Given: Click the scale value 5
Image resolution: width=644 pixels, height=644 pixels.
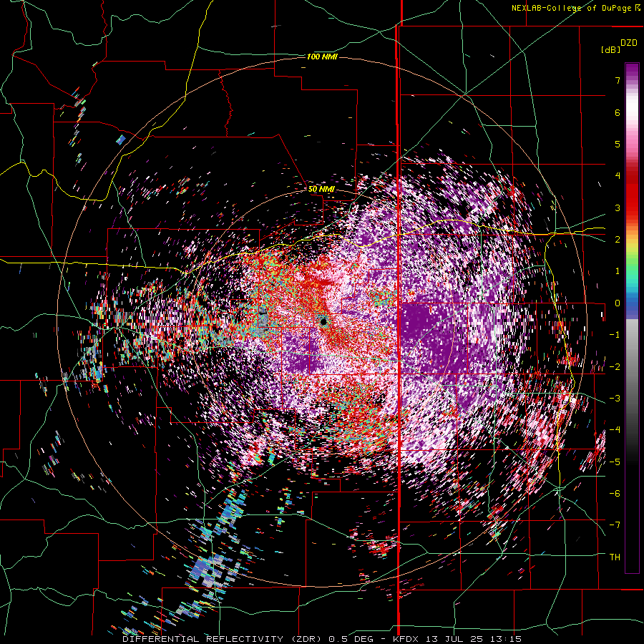Looking at the screenshot, I should [618, 144].
